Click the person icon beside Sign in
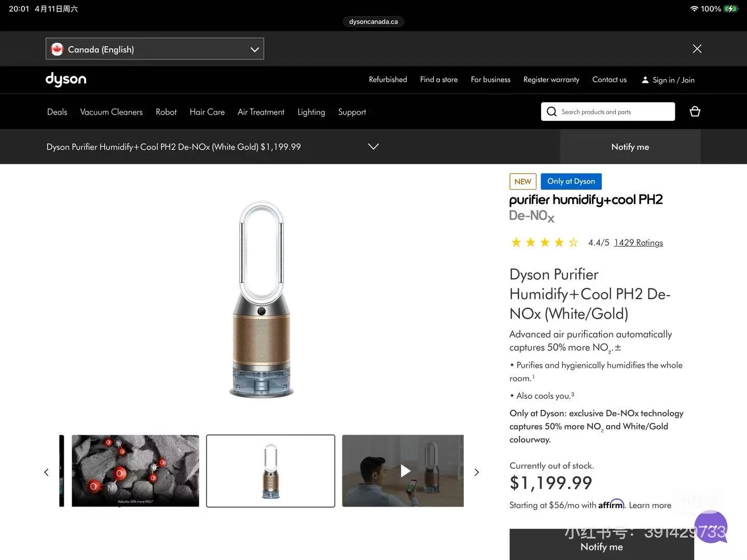Image resolution: width=747 pixels, height=560 pixels. pos(645,80)
